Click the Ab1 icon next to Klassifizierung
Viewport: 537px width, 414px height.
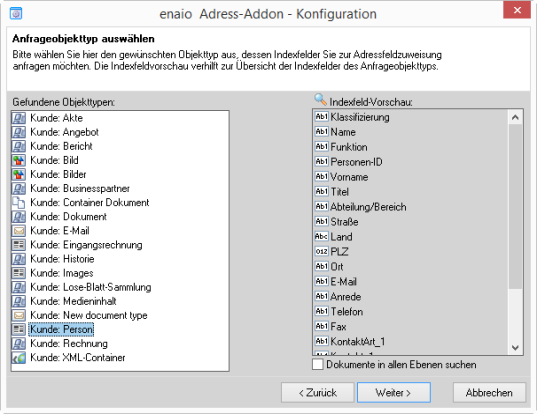pyautogui.click(x=322, y=117)
